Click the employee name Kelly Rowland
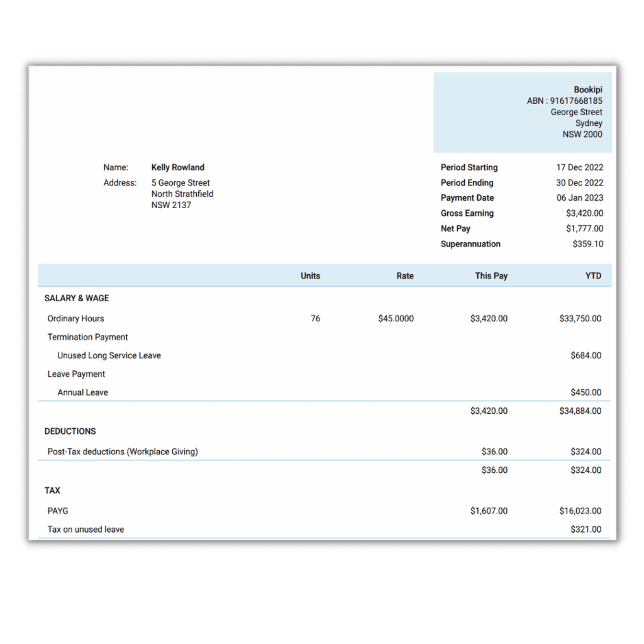Screen dimensions: 644x644 (177, 167)
